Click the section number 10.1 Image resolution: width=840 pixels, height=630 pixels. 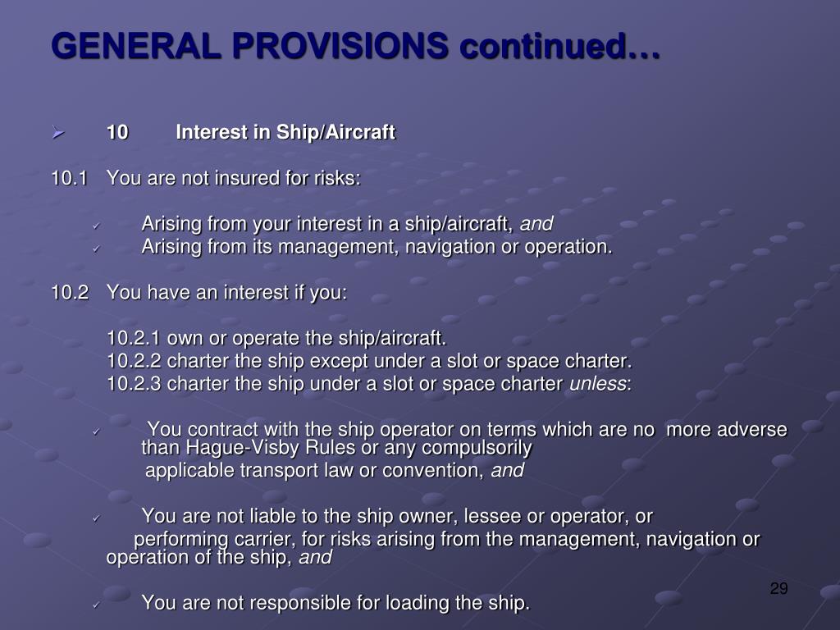(x=70, y=178)
